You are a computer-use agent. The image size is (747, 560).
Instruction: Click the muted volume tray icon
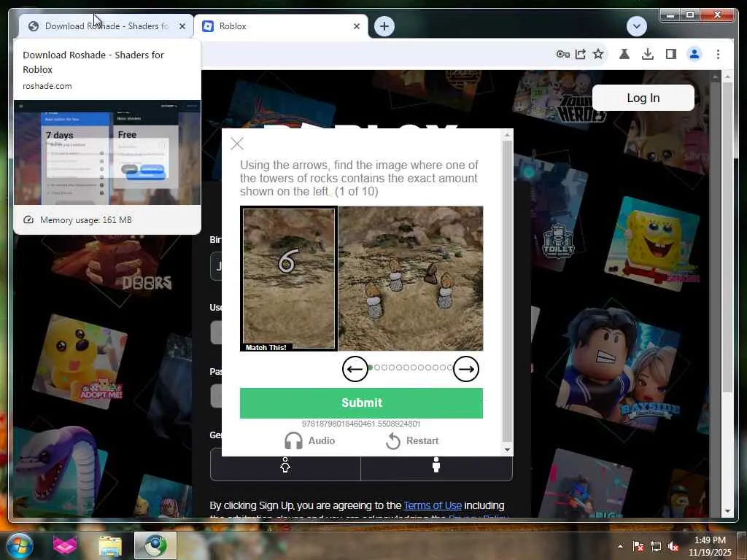(x=673, y=547)
